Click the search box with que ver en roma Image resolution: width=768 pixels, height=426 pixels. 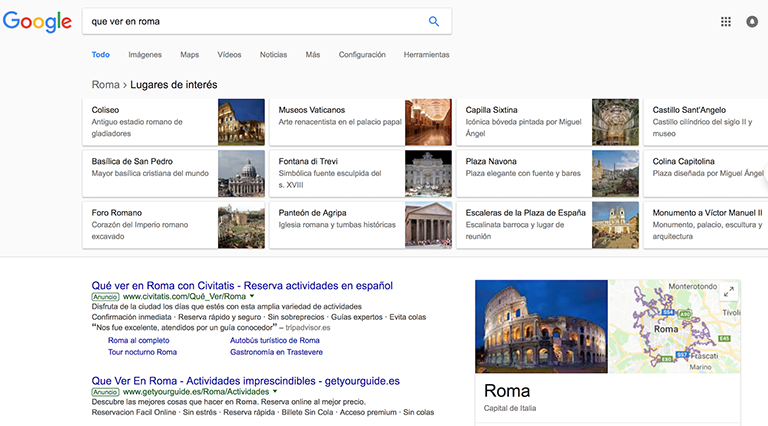(x=250, y=21)
